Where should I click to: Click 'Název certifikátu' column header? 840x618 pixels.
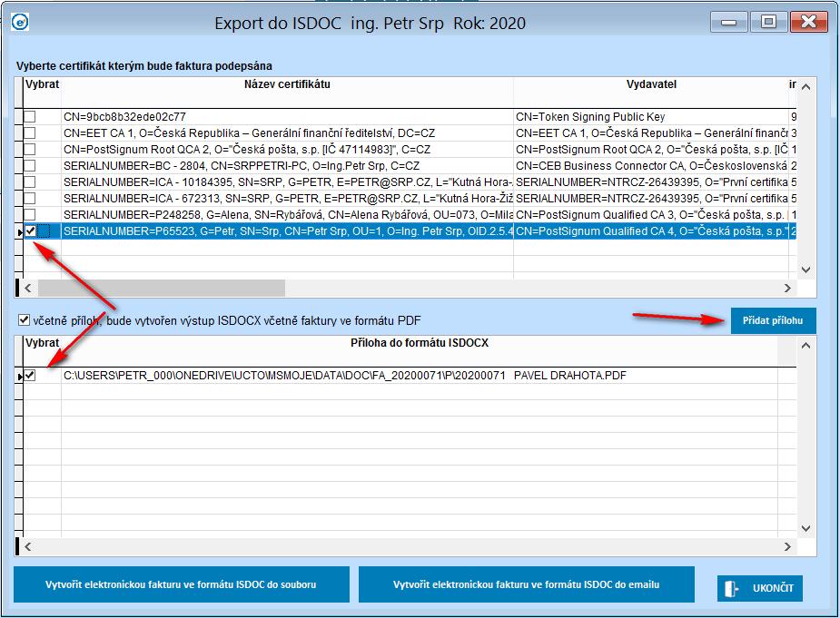[287, 84]
